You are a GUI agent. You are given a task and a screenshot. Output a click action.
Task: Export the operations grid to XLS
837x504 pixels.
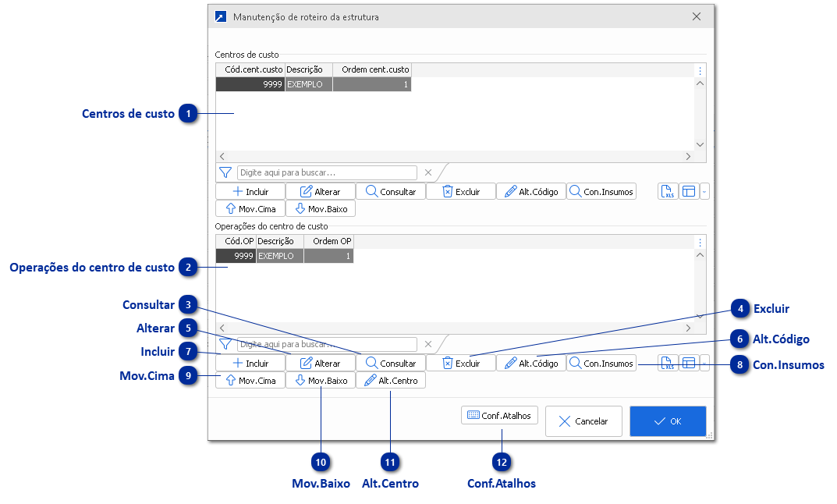(668, 363)
